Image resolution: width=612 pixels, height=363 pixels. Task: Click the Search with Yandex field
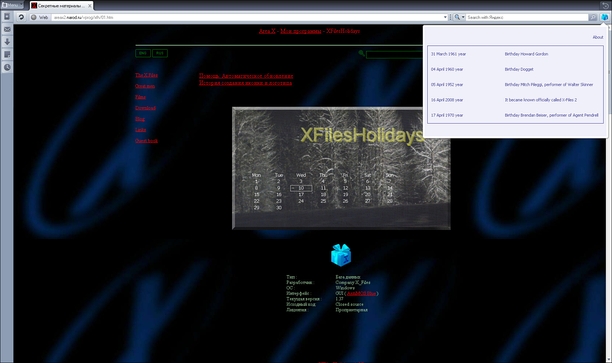[527, 17]
